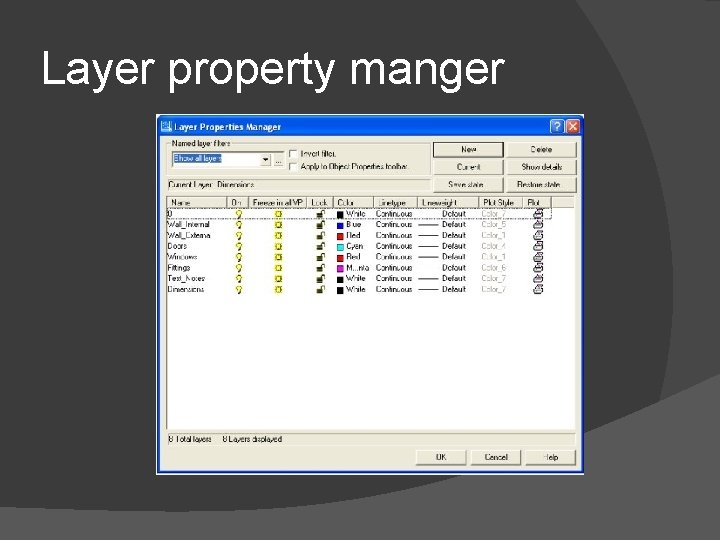Click the red color swatch of Windows

point(340,258)
